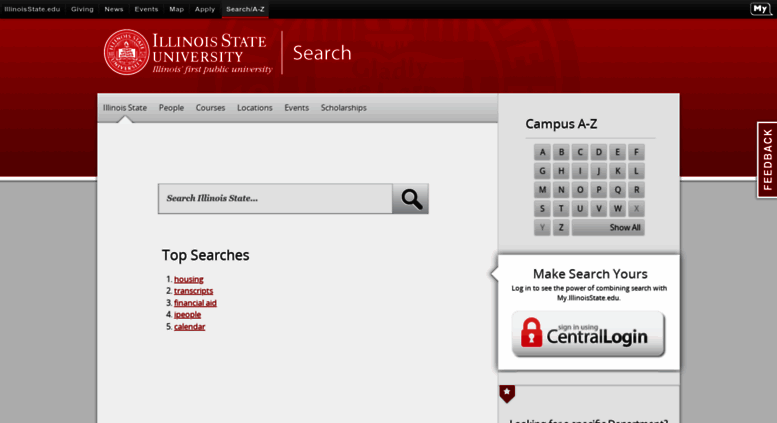Select letter T in Campus A-Z
The height and width of the screenshot is (423, 777).
coord(561,209)
